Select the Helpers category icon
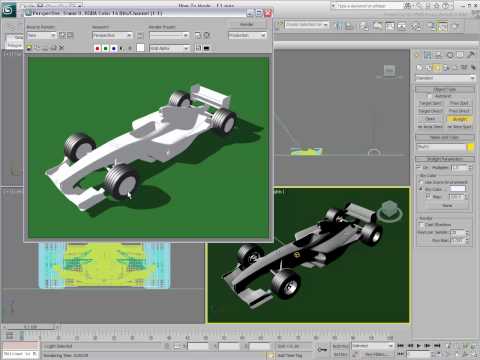The width and height of the screenshot is (480, 360). pos(455,68)
